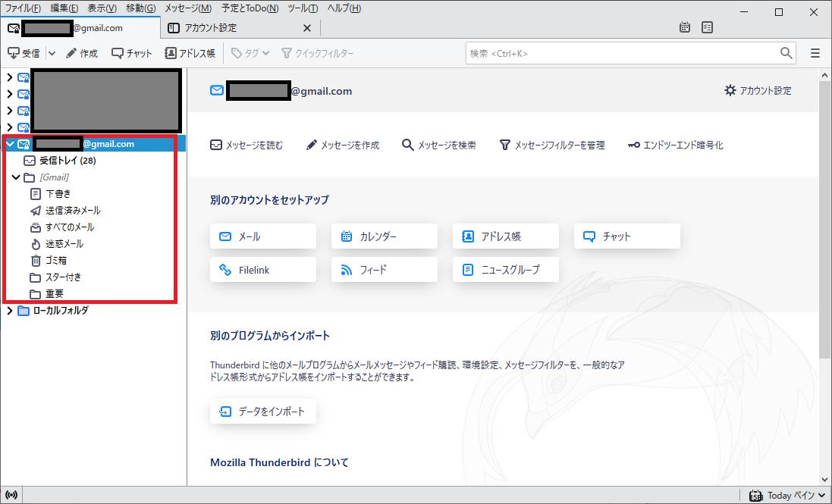This screenshot has width=832, height=504.
Task: Open the Tasks icon in the tab bar
Action: pyautogui.click(x=707, y=28)
